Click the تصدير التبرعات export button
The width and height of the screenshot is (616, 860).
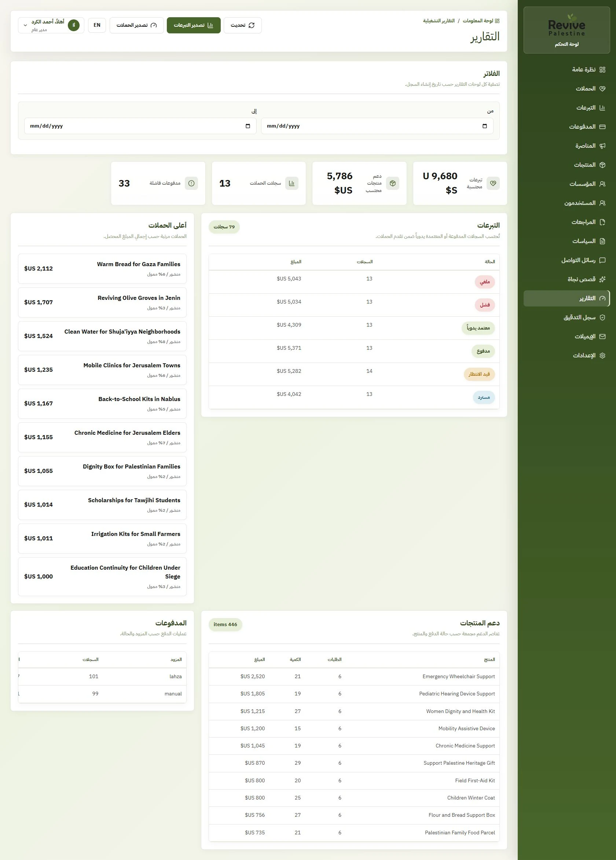point(194,25)
